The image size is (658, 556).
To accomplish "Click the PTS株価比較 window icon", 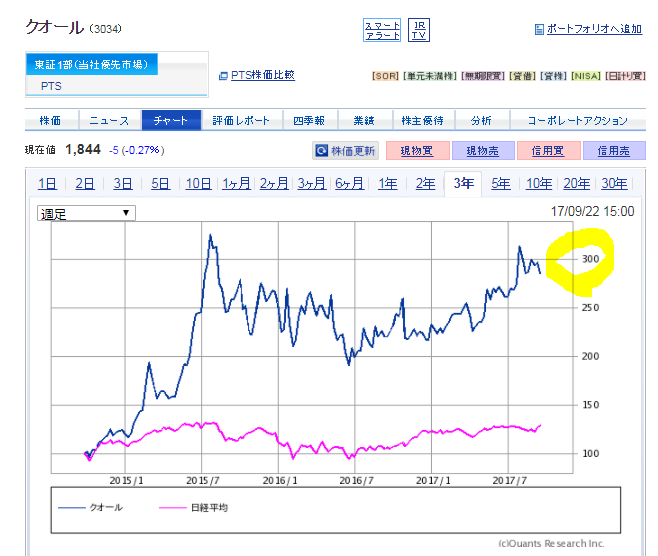I will point(223,76).
